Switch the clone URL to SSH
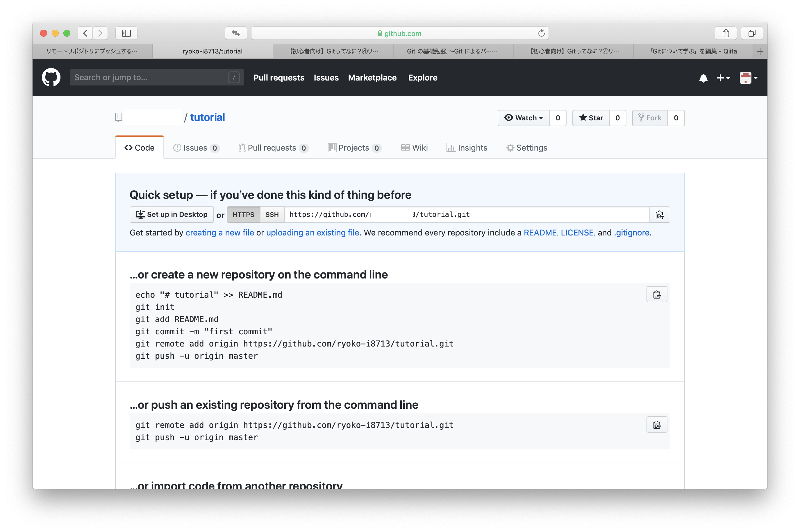Image resolution: width=800 pixels, height=532 pixels. pyautogui.click(x=272, y=215)
